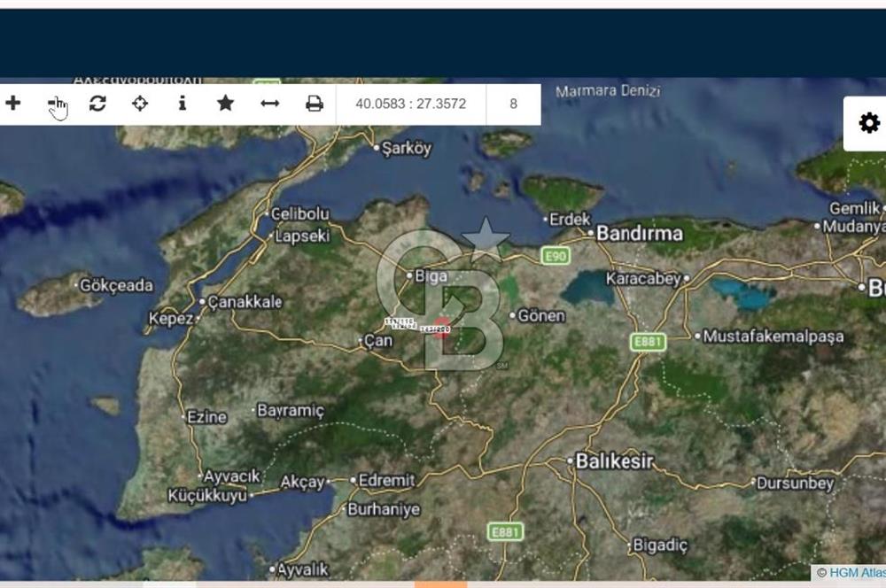
Task: Click the Burhaniye label
Action: pos(384,509)
